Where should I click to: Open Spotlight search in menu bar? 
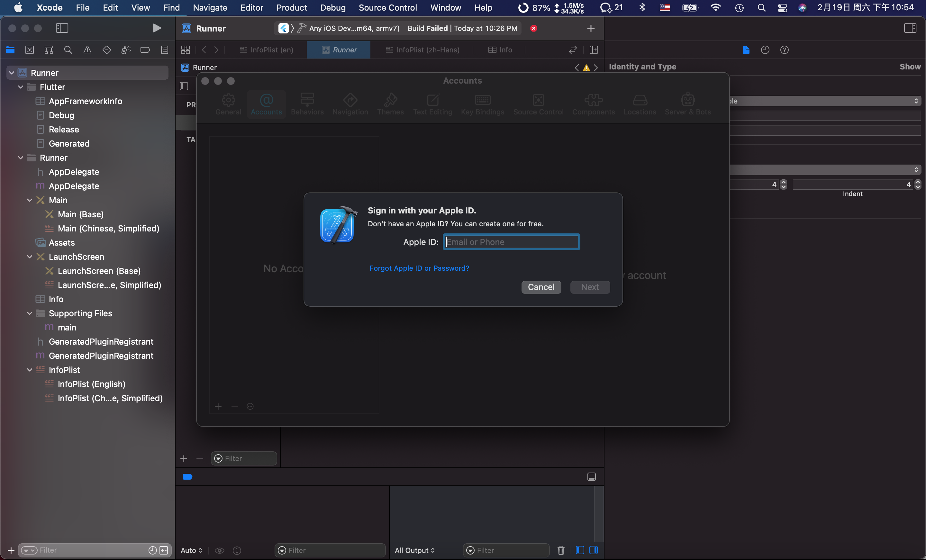tap(761, 7)
